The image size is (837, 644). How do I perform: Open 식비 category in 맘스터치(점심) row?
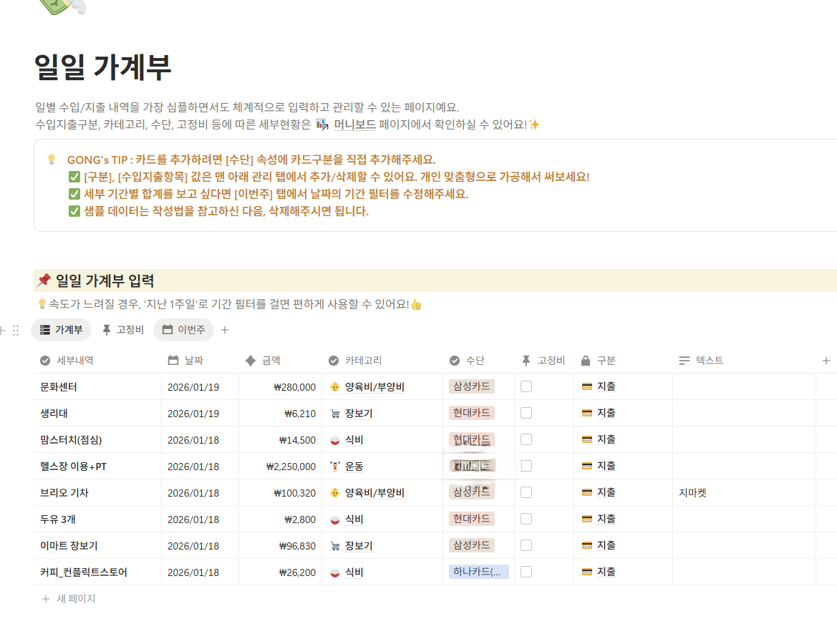[x=354, y=439]
